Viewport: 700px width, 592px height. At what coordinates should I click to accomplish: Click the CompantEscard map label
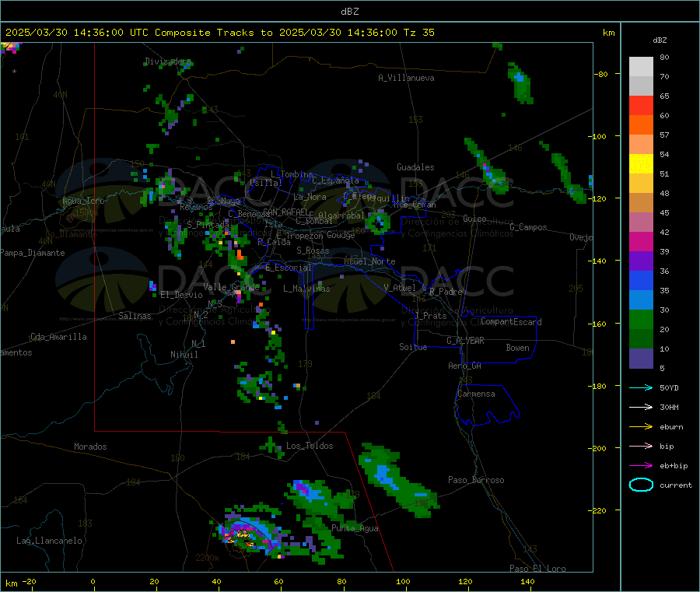point(511,321)
